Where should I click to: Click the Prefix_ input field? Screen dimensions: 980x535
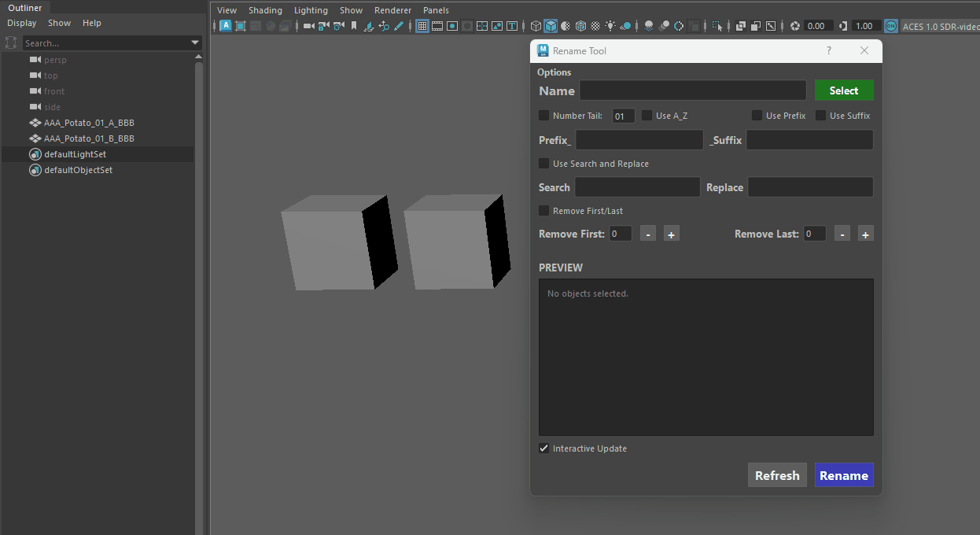click(x=639, y=140)
